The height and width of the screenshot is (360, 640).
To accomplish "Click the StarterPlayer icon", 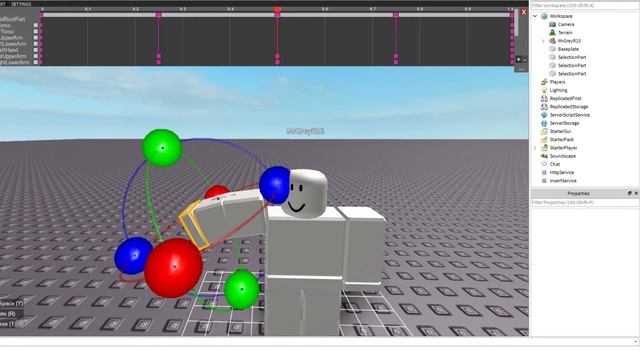I will tap(544, 148).
